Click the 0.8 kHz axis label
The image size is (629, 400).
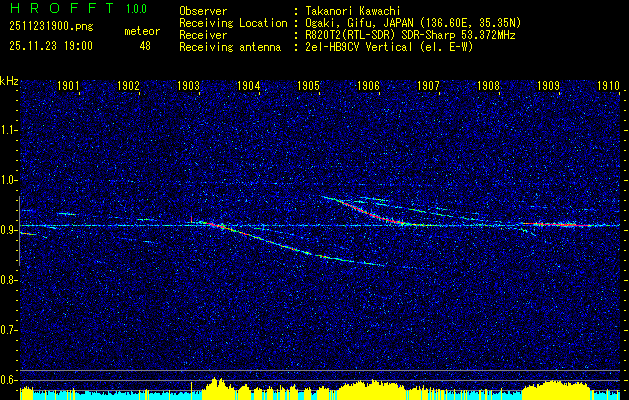7,280
